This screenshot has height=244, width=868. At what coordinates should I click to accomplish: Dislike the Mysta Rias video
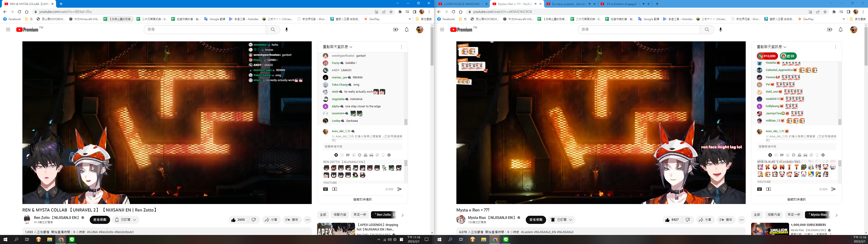point(688,220)
